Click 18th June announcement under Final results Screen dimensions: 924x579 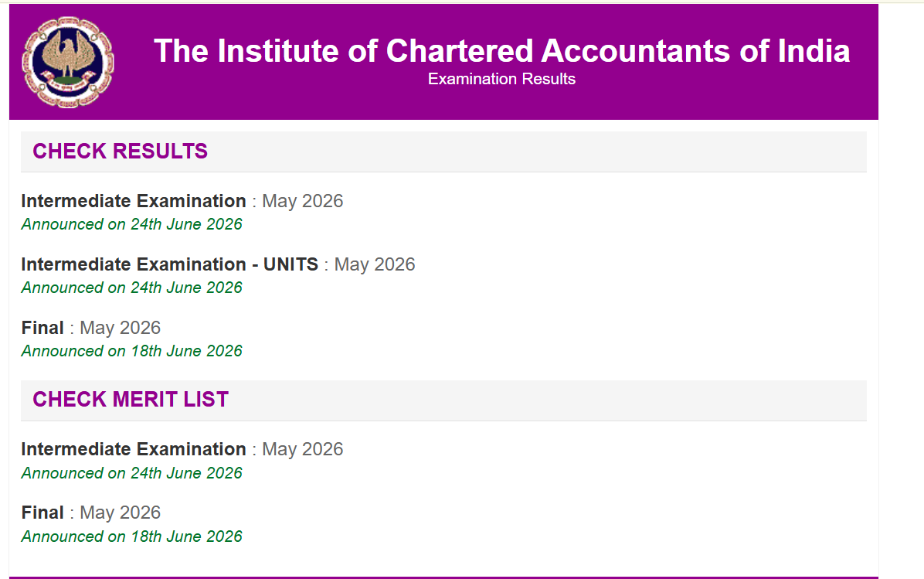click(132, 352)
